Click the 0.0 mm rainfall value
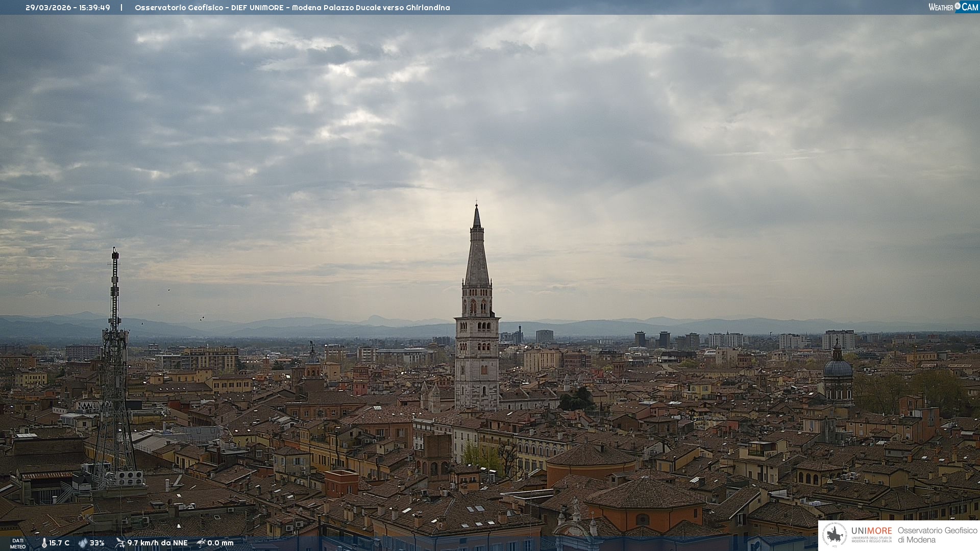 click(x=220, y=543)
